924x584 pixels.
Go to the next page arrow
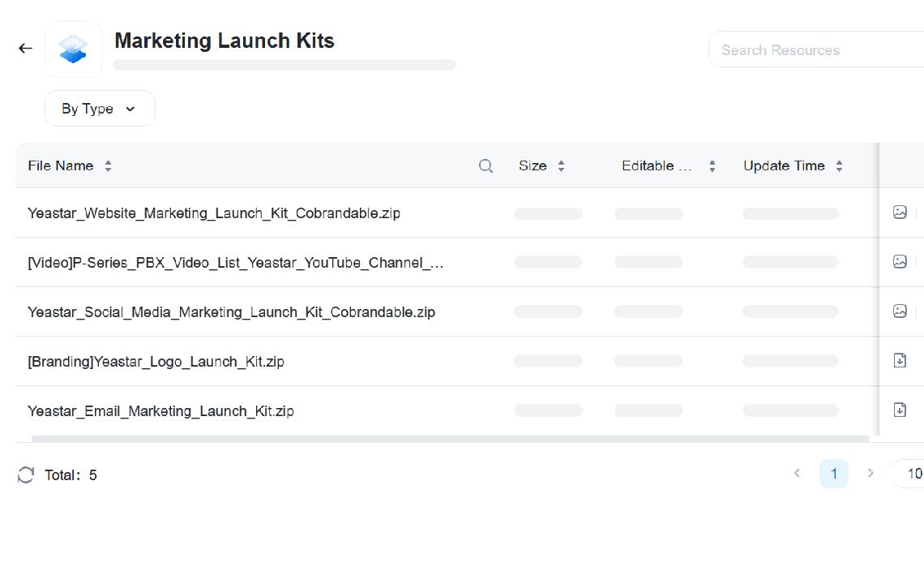(871, 473)
